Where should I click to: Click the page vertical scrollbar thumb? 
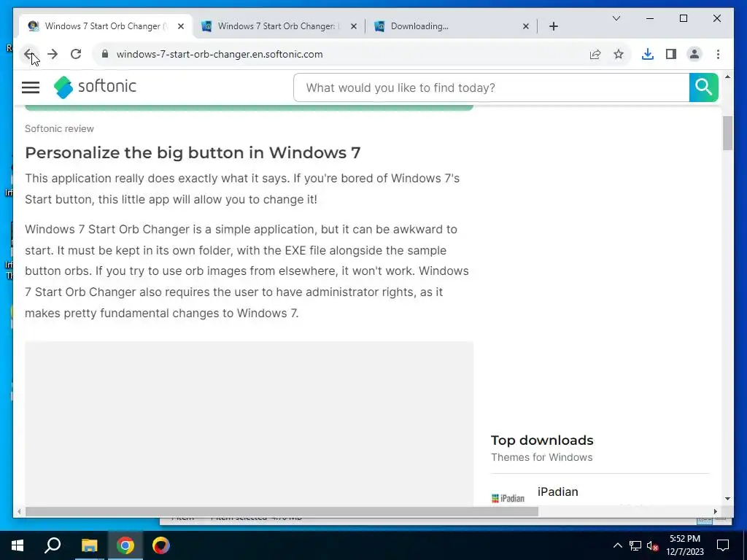[727, 133]
